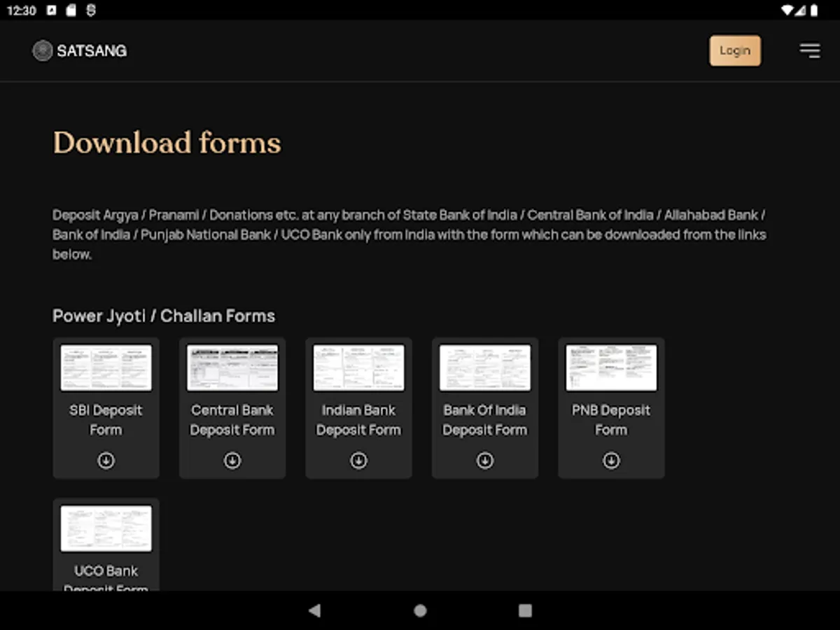
Task: Open the SBI Deposit Form thumbnail
Action: point(106,367)
